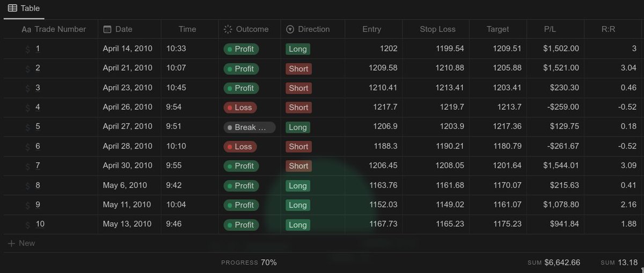
Task: Open the Progress 70% calculation summary
Action: [x=249, y=262]
